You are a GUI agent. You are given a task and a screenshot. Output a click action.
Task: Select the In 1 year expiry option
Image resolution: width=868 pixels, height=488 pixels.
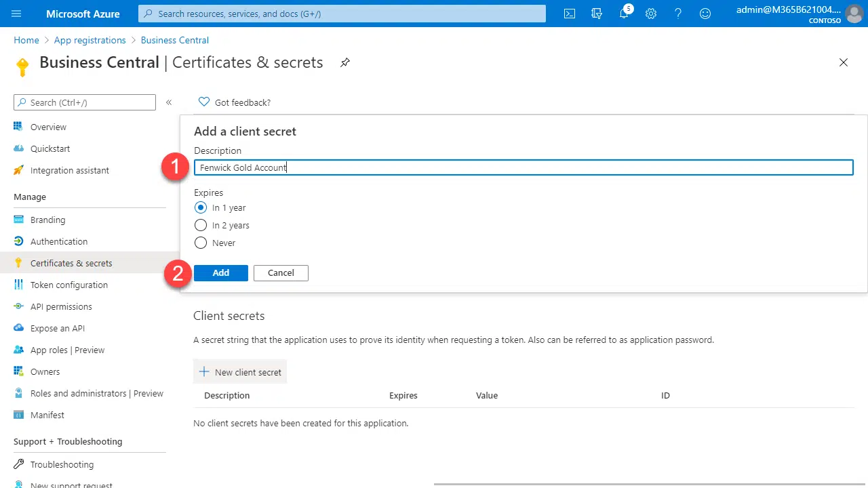[x=201, y=208]
